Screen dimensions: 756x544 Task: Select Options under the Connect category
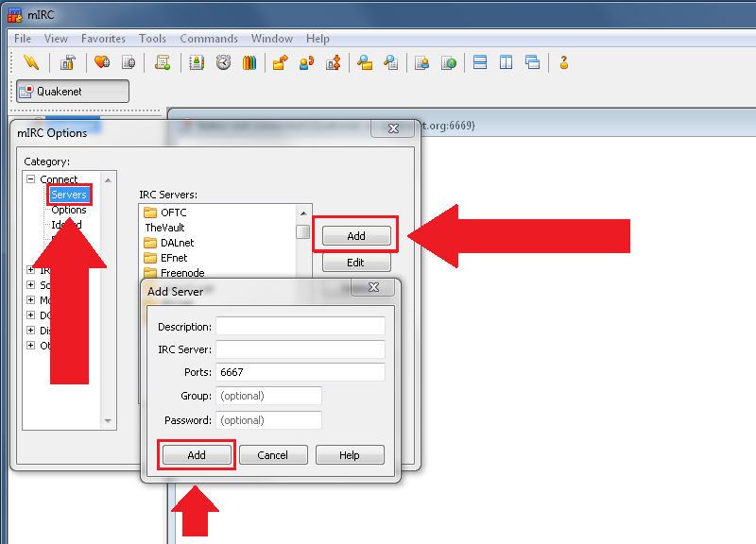click(x=69, y=210)
